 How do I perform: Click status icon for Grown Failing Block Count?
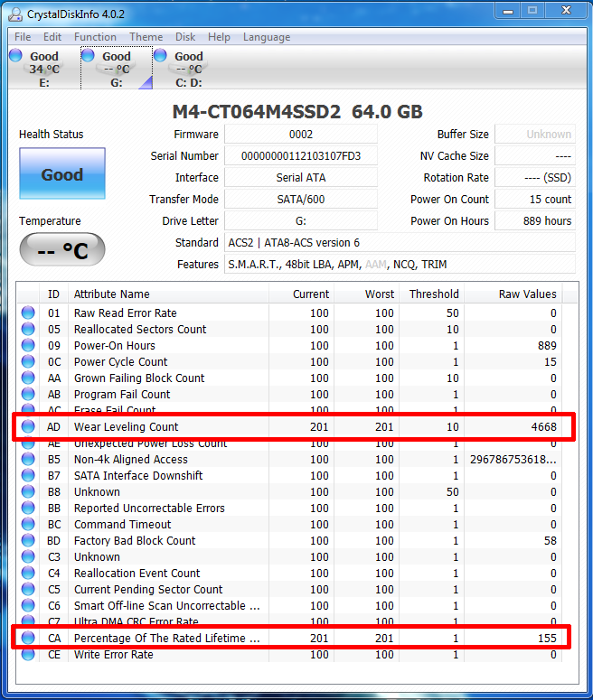(x=28, y=378)
